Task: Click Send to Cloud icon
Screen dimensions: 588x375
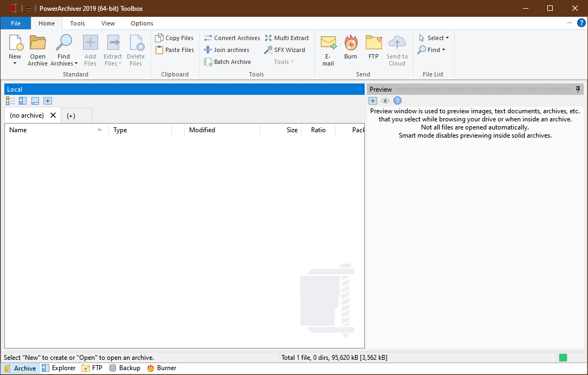Action: [x=397, y=43]
